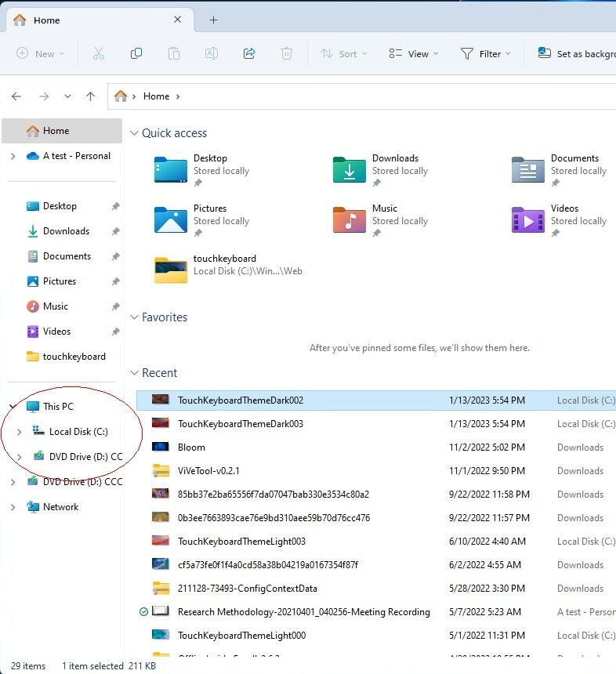
Task: Open the View options dropdown
Action: 413,54
